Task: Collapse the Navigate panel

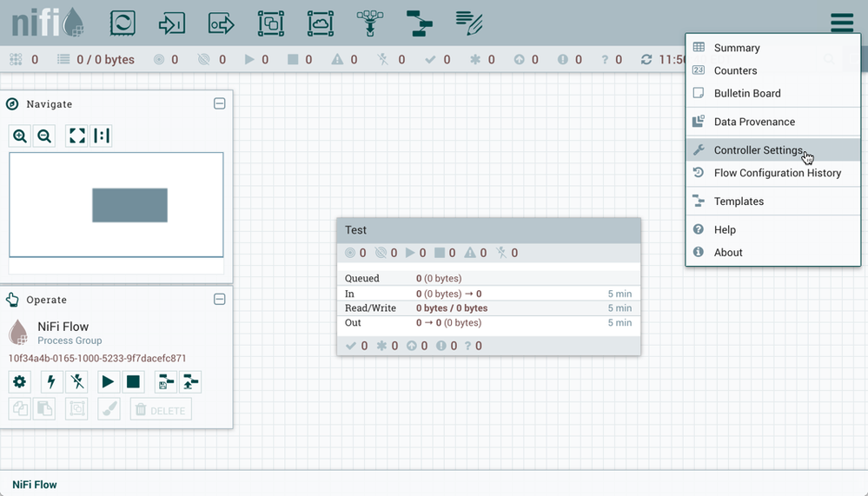Action: coord(220,103)
